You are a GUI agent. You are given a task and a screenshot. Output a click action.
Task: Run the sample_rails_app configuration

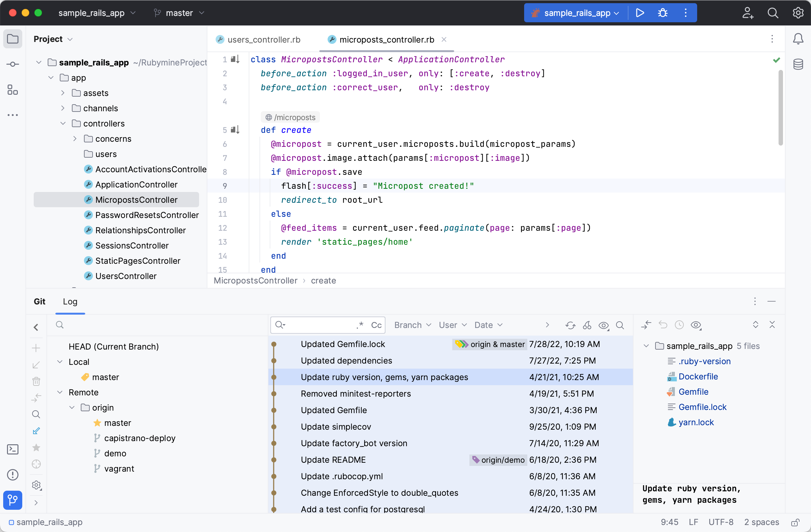(x=640, y=13)
